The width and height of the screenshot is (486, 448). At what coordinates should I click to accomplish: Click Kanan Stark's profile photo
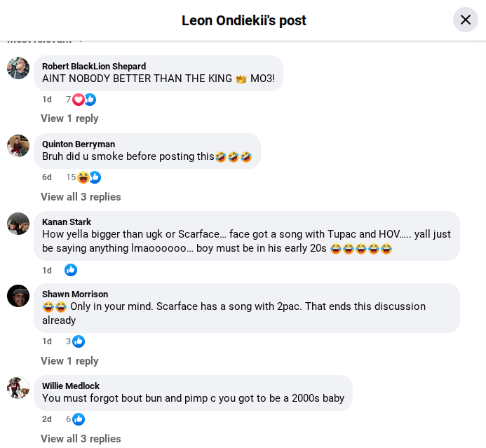coord(18,224)
